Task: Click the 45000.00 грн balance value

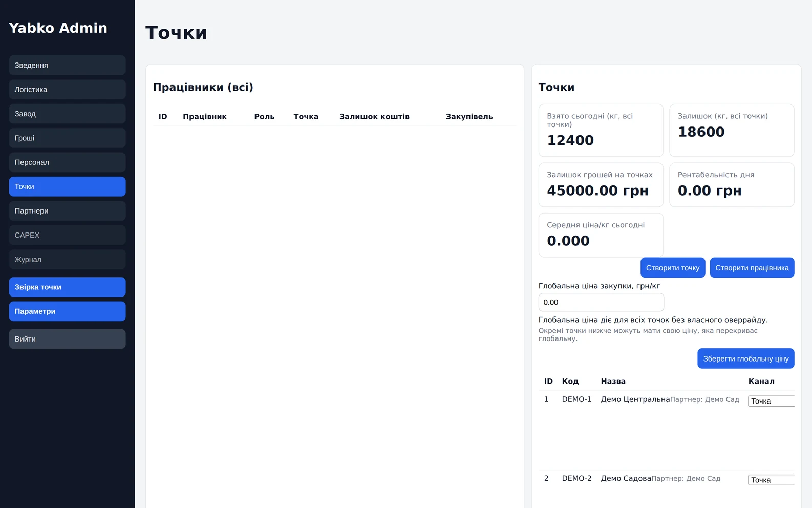Action: [x=597, y=190]
